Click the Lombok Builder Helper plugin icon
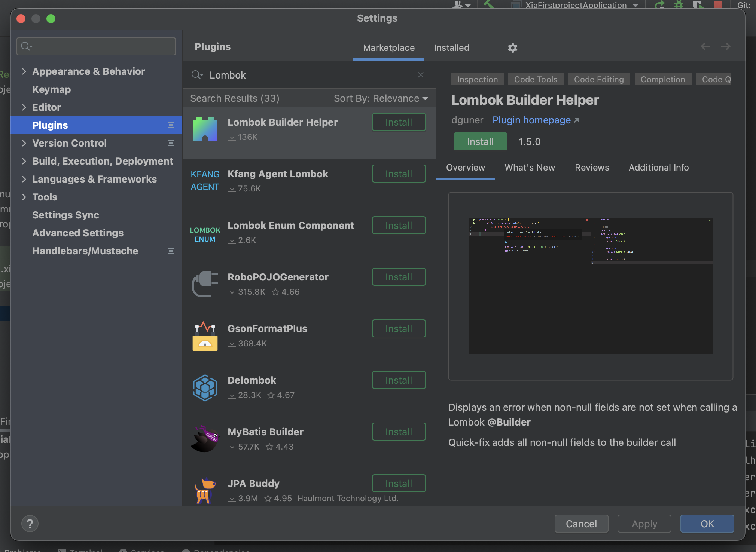The width and height of the screenshot is (756, 552). click(x=205, y=130)
